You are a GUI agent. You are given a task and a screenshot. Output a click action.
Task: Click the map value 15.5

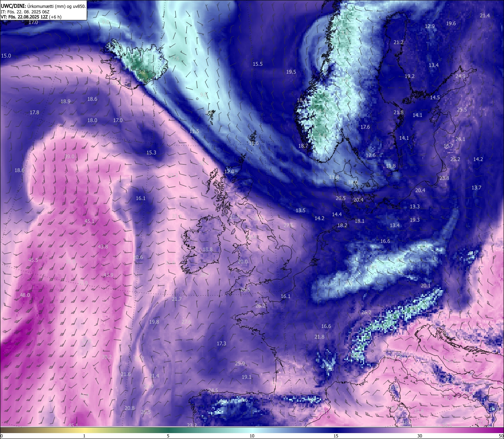258,64
